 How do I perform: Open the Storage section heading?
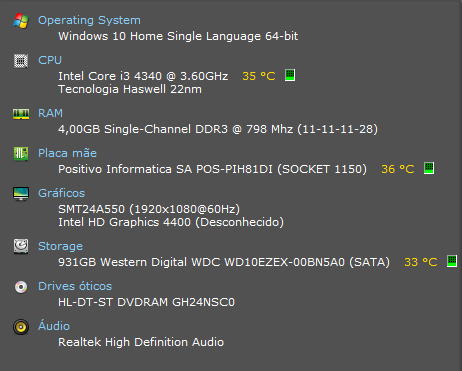(x=60, y=246)
